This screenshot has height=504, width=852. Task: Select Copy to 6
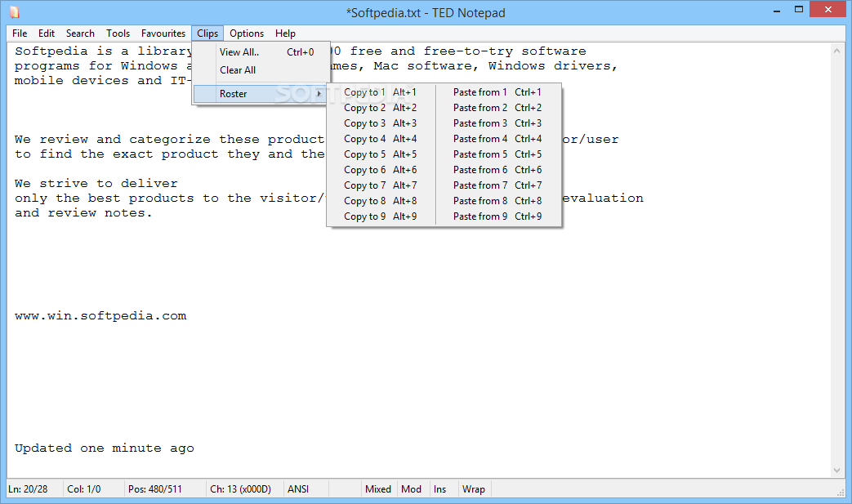(x=381, y=170)
